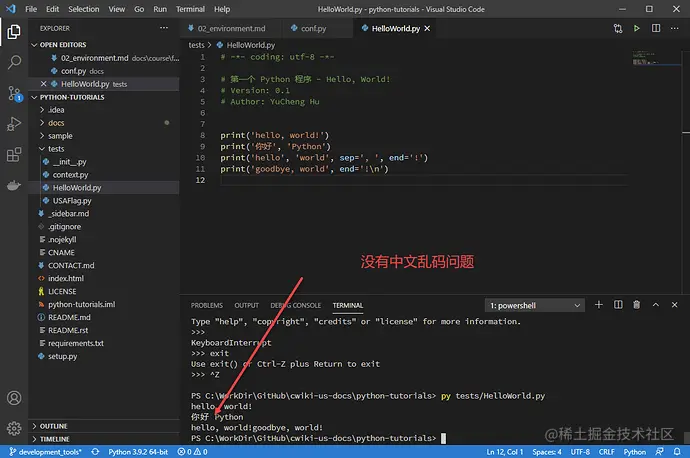Open the Explorer view in activity bar
The height and width of the screenshot is (458, 690).
point(14,32)
